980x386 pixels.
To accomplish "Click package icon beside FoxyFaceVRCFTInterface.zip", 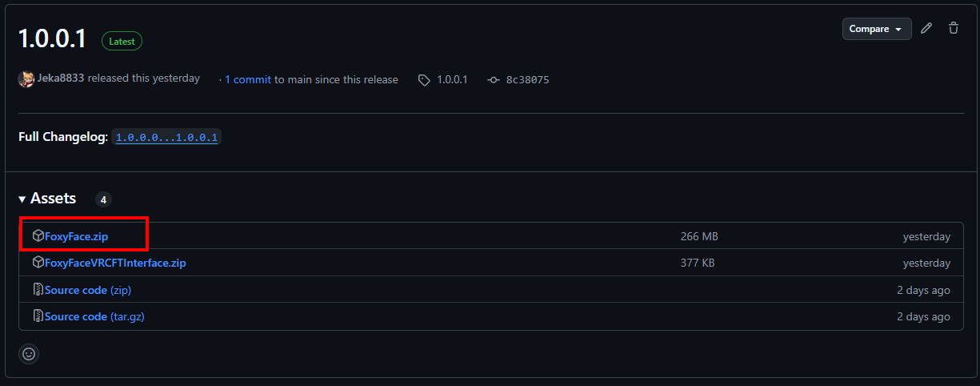I will (x=38, y=263).
